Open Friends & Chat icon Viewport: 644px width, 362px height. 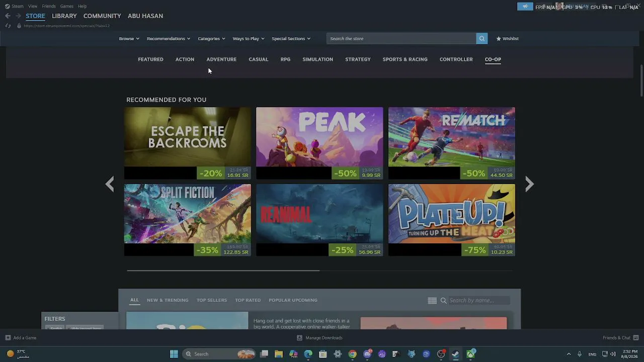(636, 338)
